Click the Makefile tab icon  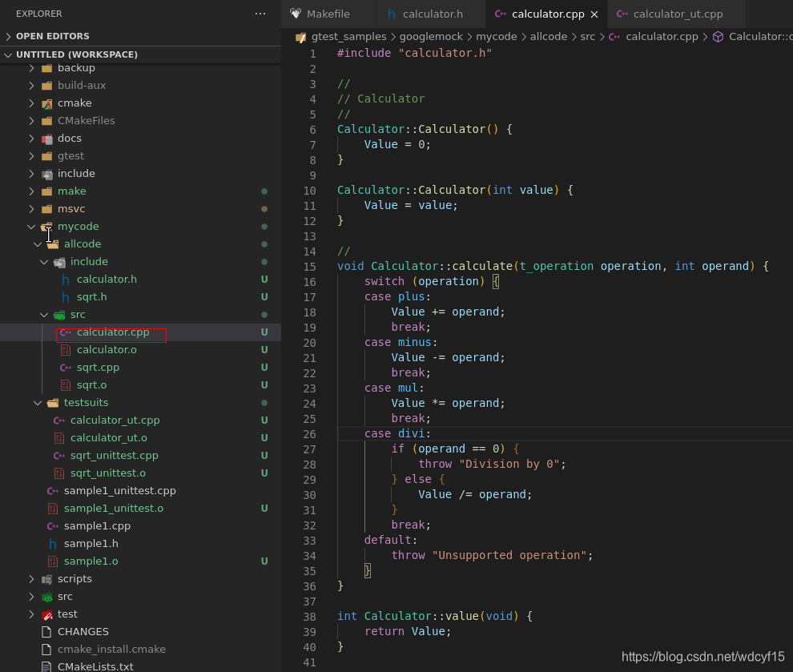click(296, 14)
